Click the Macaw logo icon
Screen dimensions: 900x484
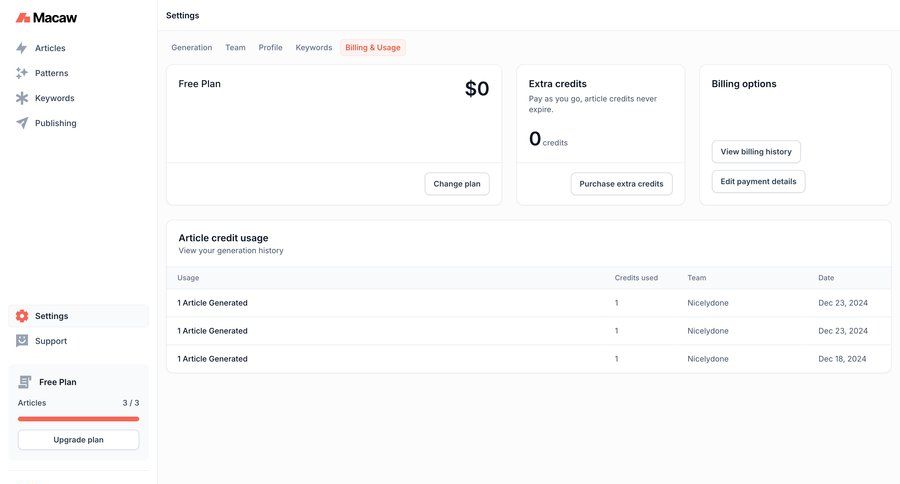(22, 18)
